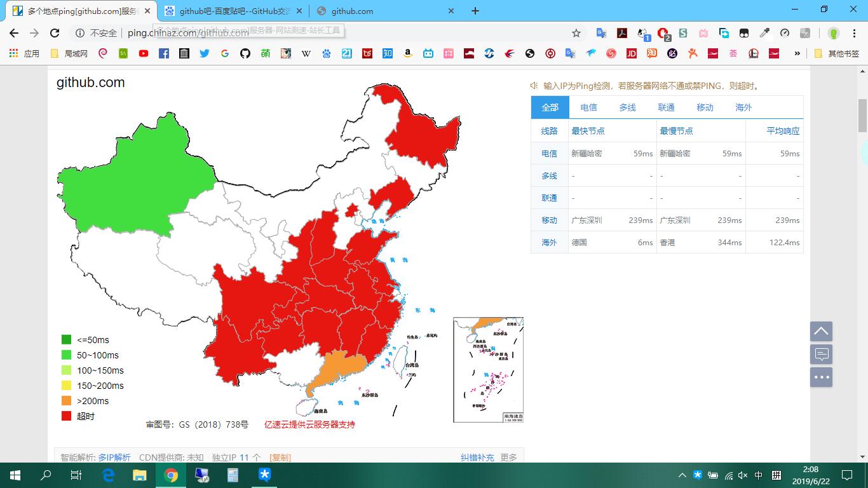Open the 其他书签 bookmarks folder

(837, 54)
